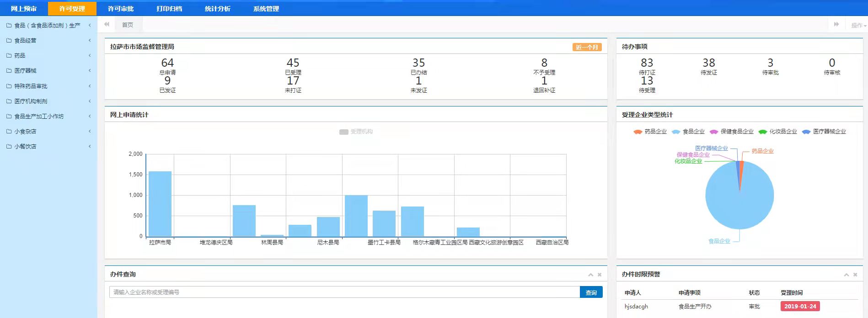Open the 统计分析 top menu
This screenshot has height=318, width=868.
pyautogui.click(x=218, y=9)
